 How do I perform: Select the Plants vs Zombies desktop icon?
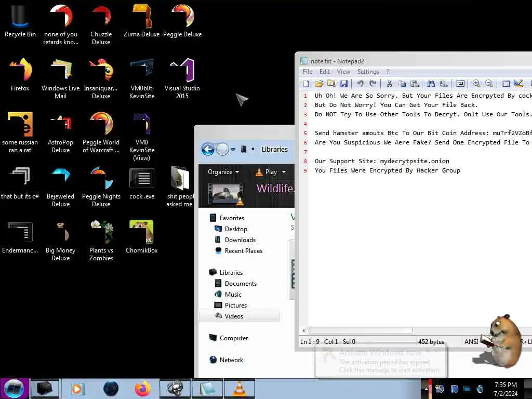(x=101, y=240)
